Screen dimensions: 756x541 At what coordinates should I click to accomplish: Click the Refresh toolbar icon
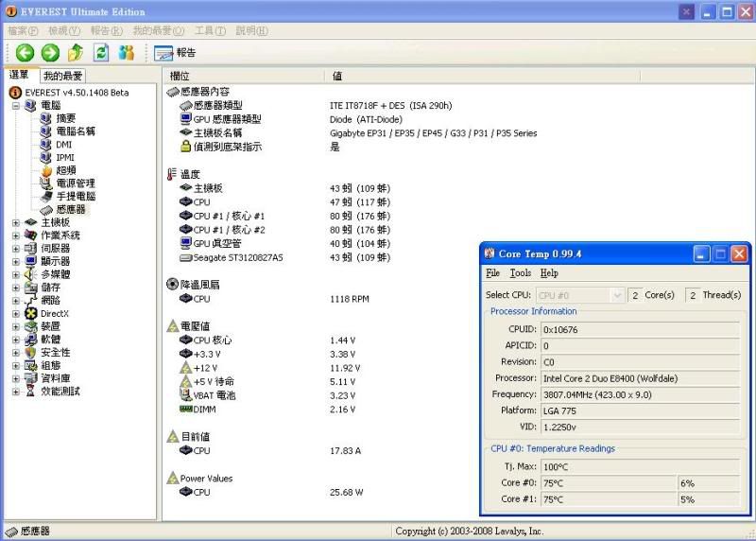101,53
